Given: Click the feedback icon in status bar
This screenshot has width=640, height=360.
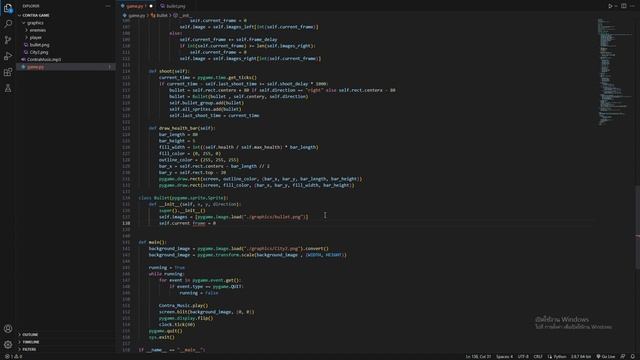Looking at the screenshot, I should point(622,356).
